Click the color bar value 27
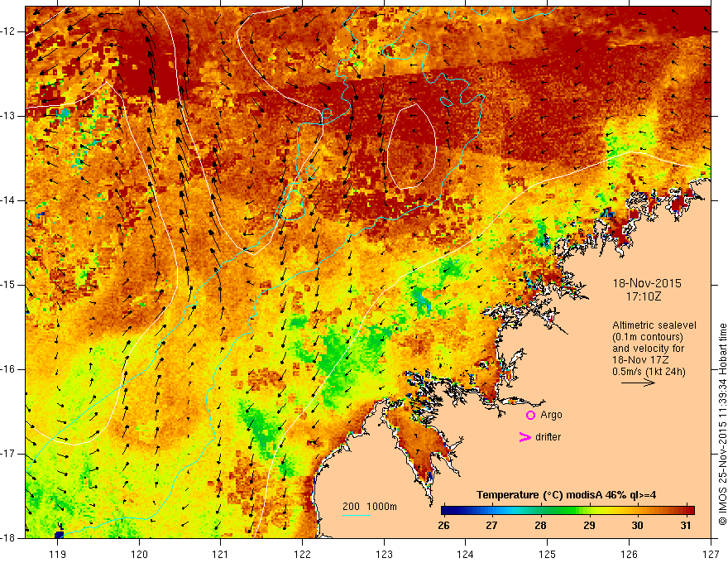This screenshot has width=728, height=563. click(x=491, y=526)
